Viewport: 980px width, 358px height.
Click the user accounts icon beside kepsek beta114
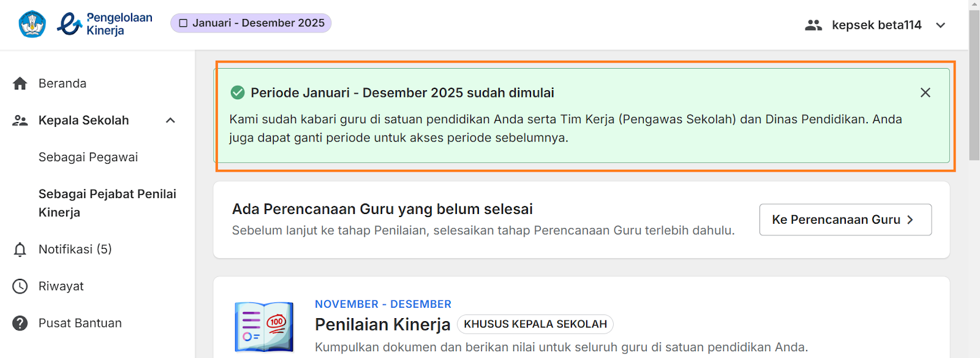tap(813, 25)
